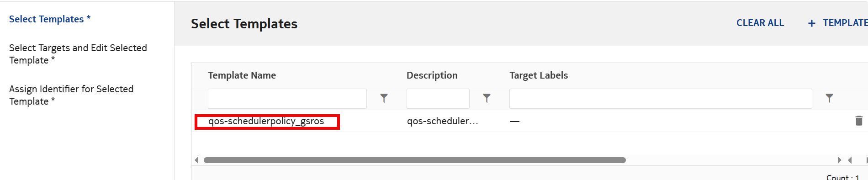868x180 pixels.
Task: Delete the qos-schedulerpolicy_gsros row with the trash icon
Action: (859, 121)
